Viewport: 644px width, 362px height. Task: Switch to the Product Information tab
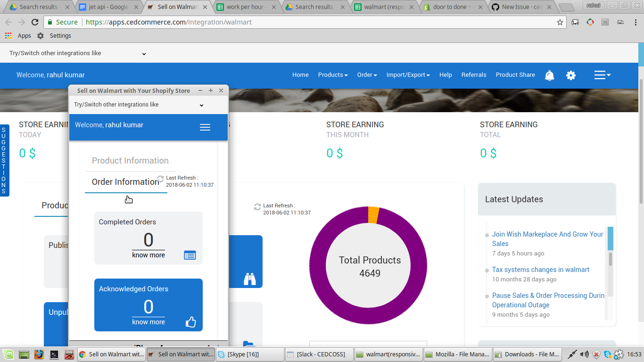tap(130, 161)
